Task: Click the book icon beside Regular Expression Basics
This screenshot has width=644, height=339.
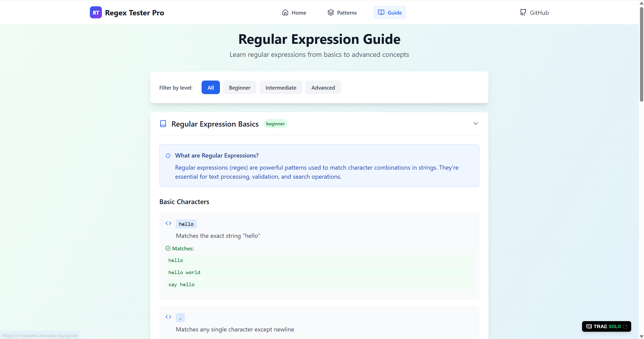Action: point(163,124)
